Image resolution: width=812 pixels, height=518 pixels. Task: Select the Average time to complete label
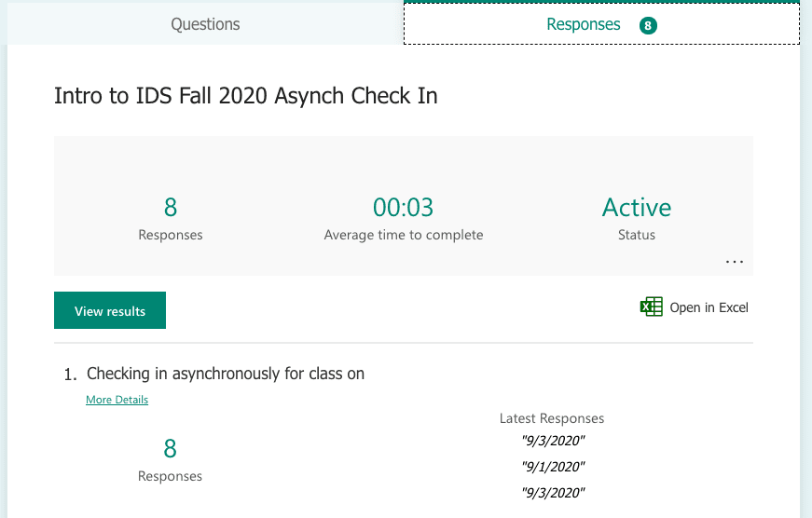coord(403,235)
